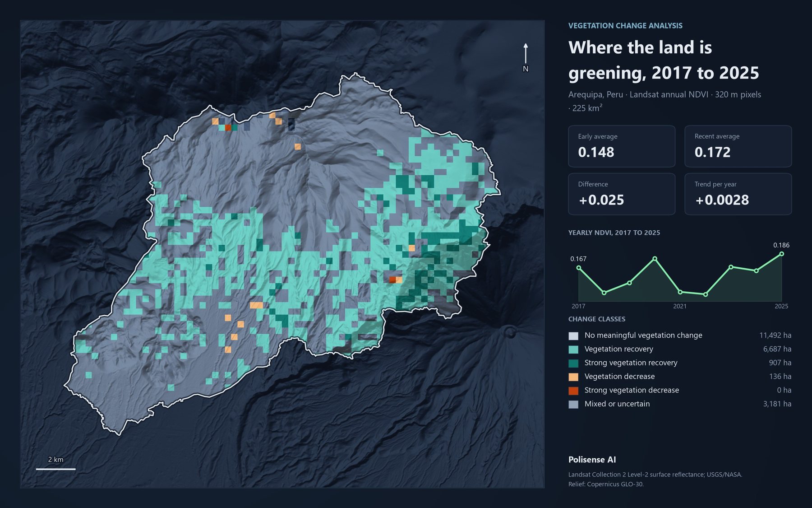Click the 11,492 ha value
812x508 pixels.
(x=775, y=335)
